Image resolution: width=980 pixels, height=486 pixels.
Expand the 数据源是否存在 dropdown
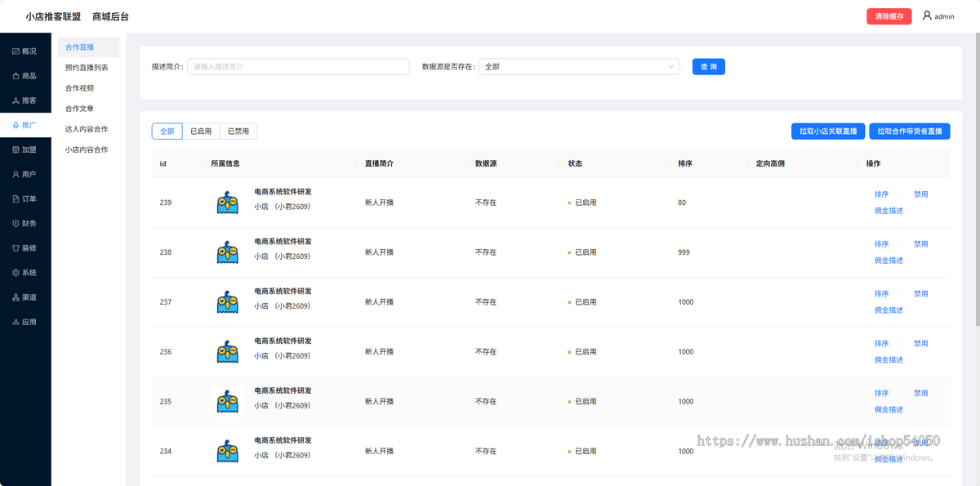579,67
